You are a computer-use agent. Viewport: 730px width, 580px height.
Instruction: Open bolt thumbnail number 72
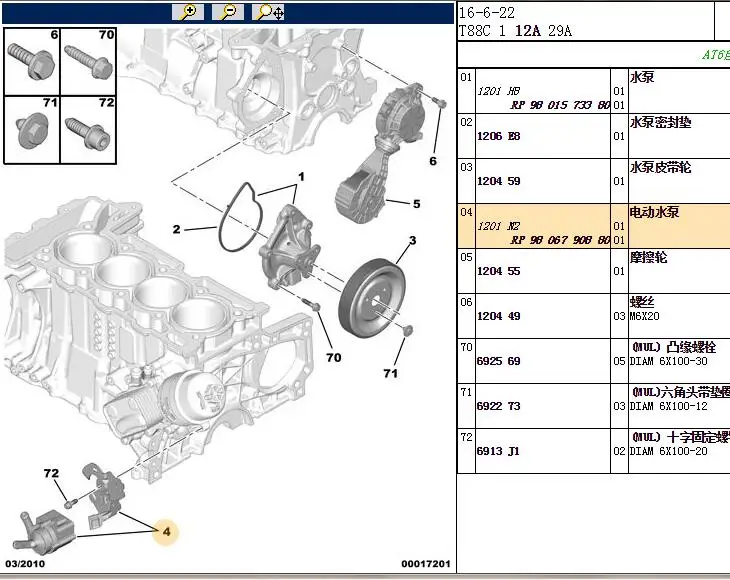click(88, 130)
